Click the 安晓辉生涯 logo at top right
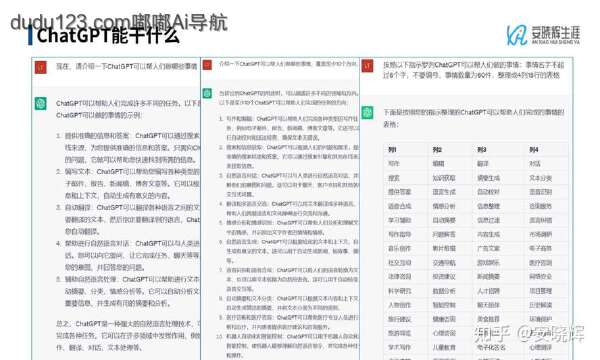The width and height of the screenshot is (600, 360). (543, 35)
